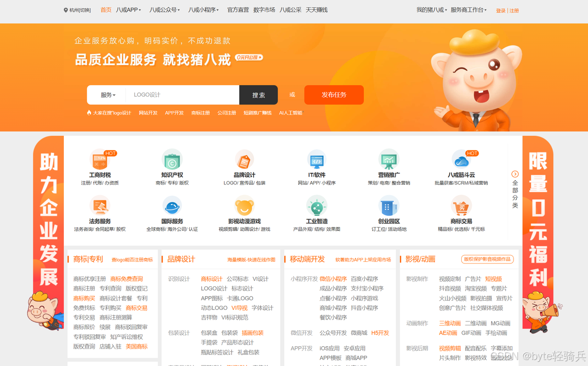Expand the 八戒APP dropdown menu

129,10
